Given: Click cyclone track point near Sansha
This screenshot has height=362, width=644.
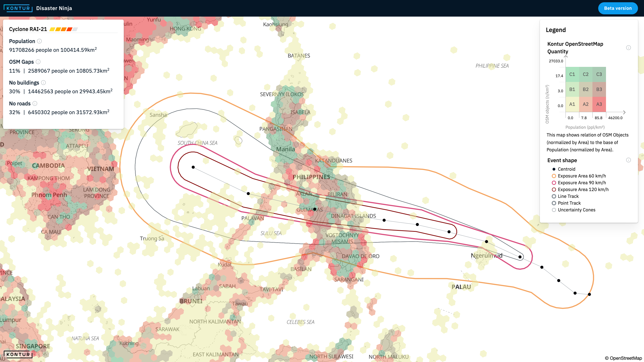Looking at the screenshot, I should (193, 167).
